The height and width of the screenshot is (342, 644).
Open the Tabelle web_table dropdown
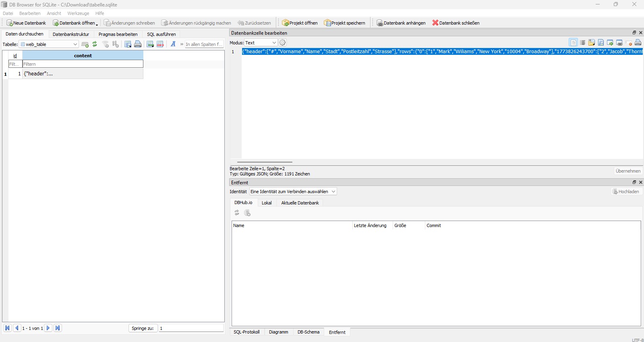(x=49, y=44)
